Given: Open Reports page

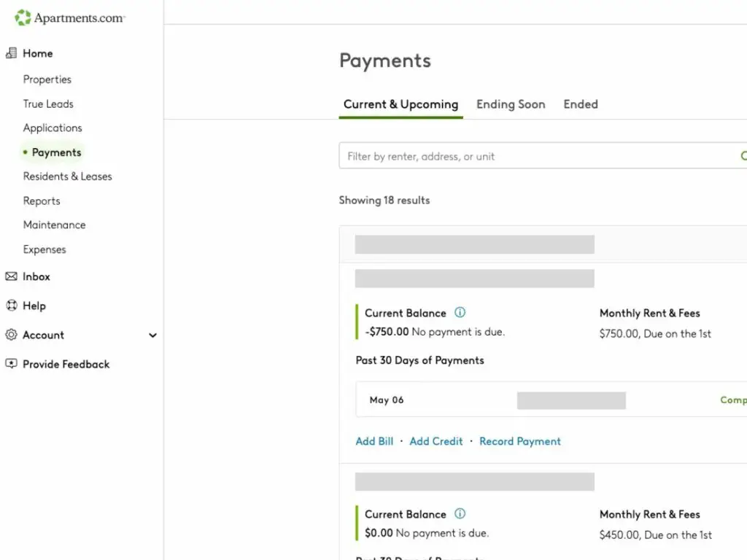Looking at the screenshot, I should point(42,201).
